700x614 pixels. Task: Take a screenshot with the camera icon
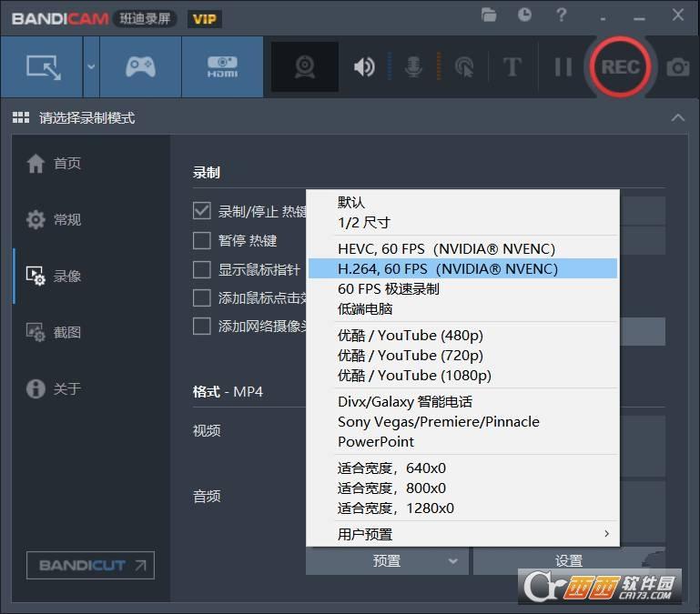coord(677,67)
